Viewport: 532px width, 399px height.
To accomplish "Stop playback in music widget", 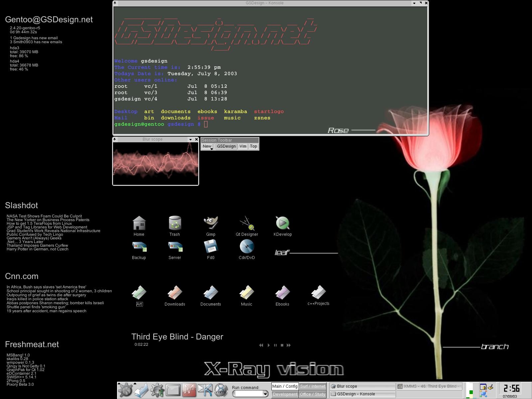I will 282,345.
